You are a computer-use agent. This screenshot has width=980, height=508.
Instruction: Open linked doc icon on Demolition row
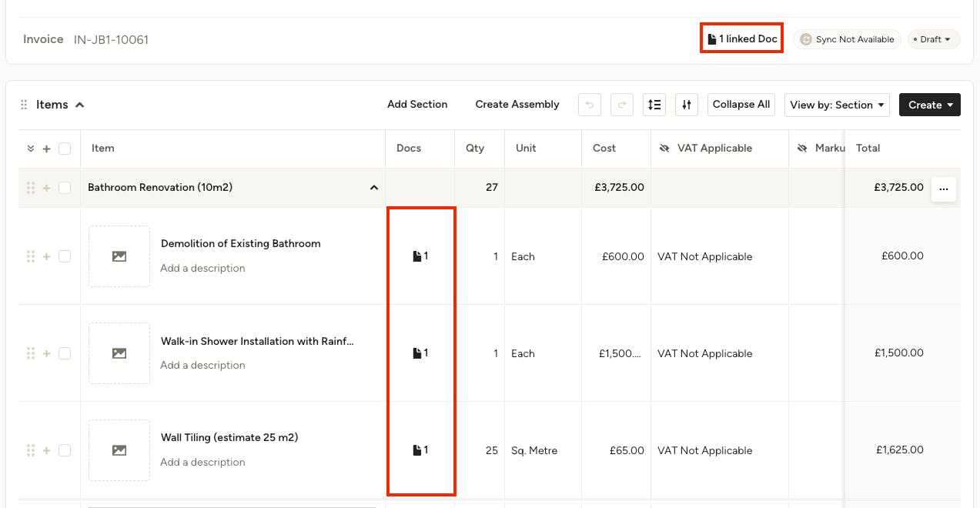click(420, 256)
